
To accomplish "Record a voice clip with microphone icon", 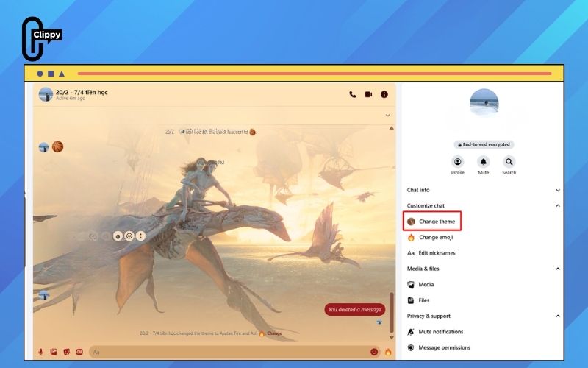I will pos(40,352).
